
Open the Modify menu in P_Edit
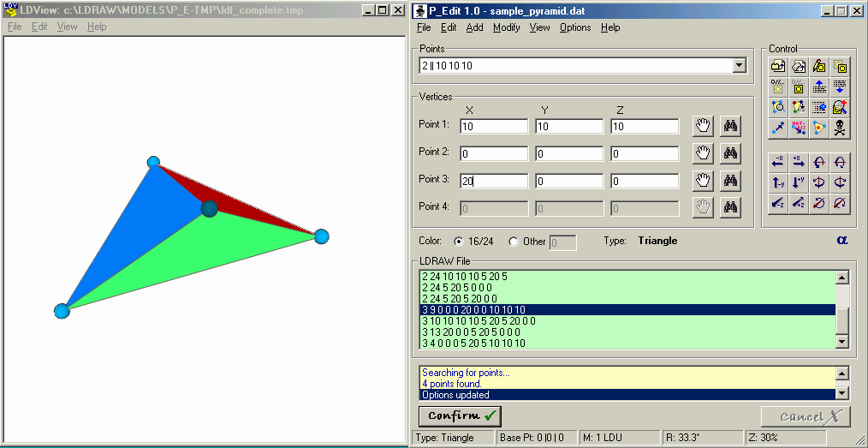pyautogui.click(x=506, y=27)
